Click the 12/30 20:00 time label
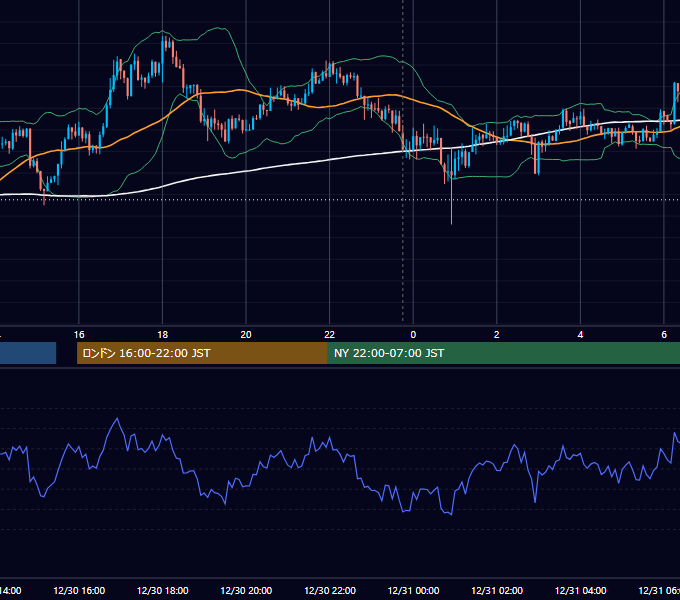Image resolution: width=680 pixels, height=600 pixels. click(246, 590)
